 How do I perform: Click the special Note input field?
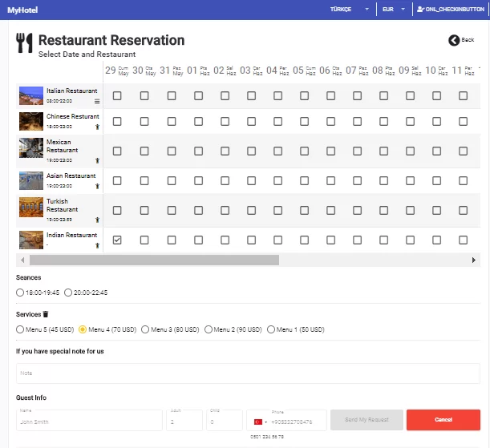point(248,373)
